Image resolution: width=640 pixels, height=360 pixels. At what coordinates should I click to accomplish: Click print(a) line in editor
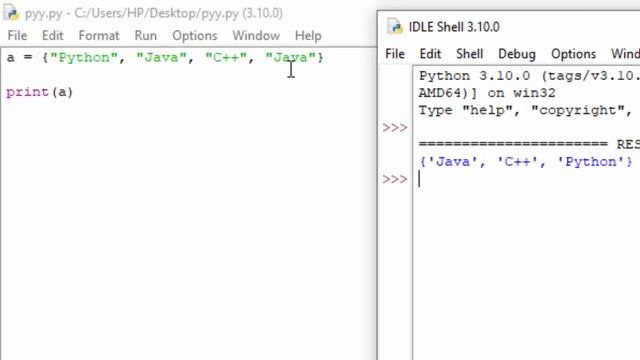click(40, 92)
